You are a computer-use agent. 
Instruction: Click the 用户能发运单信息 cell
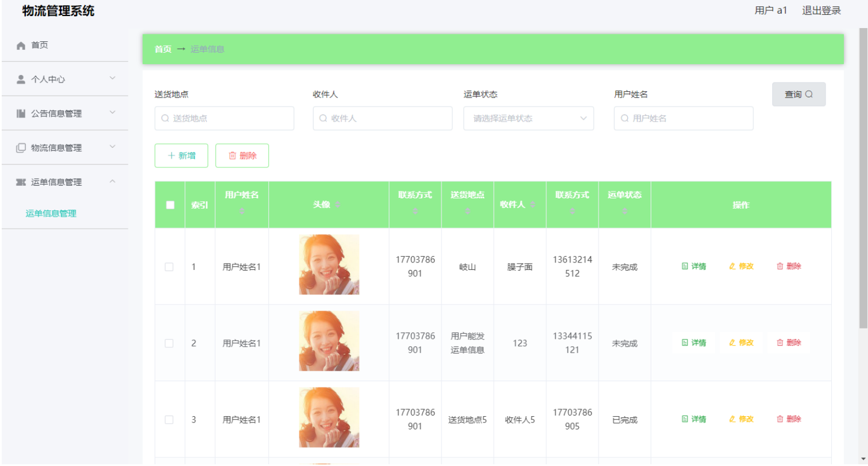(467, 343)
